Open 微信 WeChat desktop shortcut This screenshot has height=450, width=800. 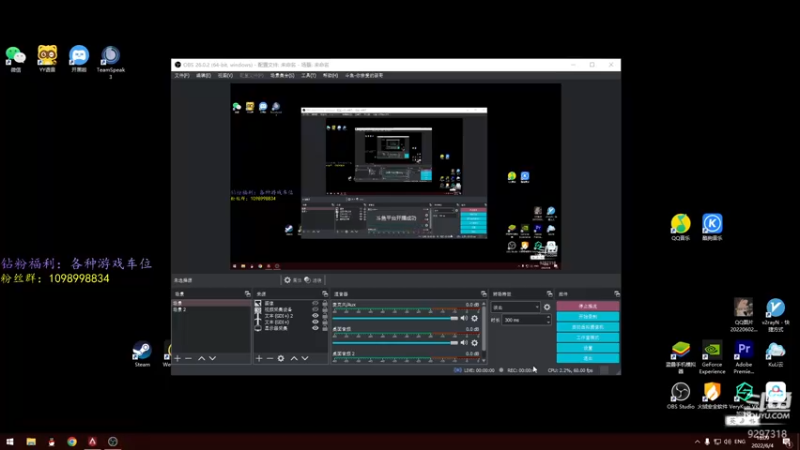coord(15,59)
